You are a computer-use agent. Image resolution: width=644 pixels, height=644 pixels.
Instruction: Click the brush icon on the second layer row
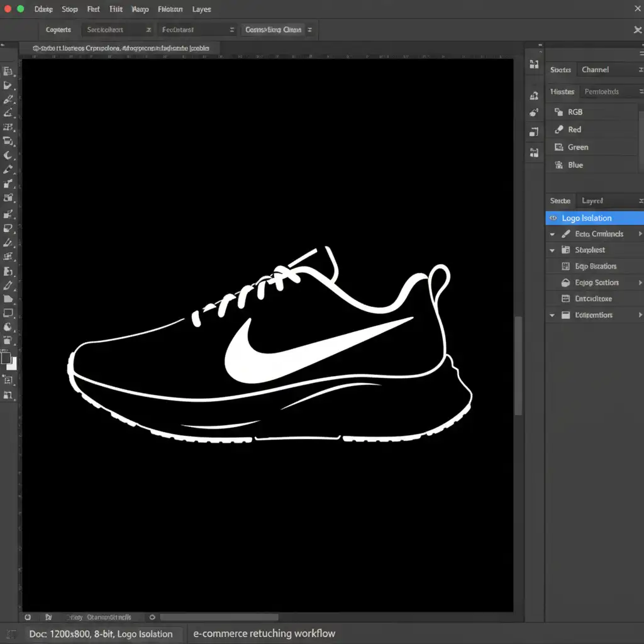565,234
